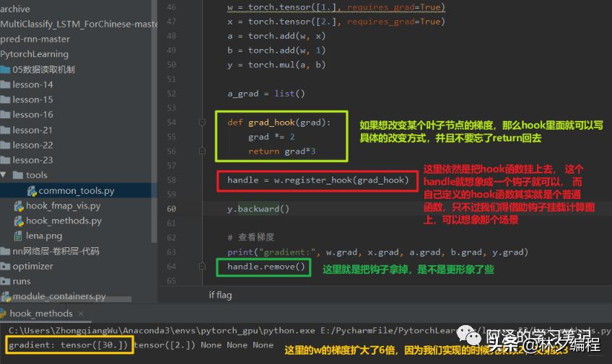
Task: Click 'handle = w.register_hook(grad_hook)' line
Action: (318, 180)
